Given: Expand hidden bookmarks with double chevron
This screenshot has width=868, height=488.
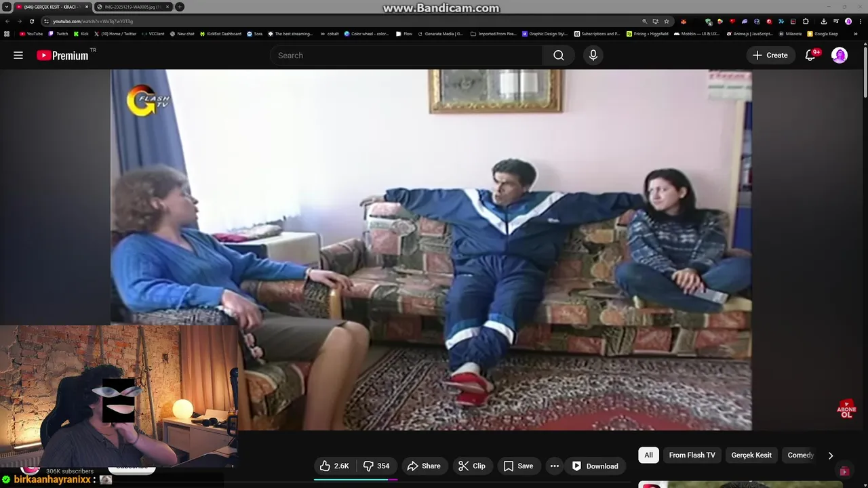Looking at the screenshot, I should pos(856,34).
